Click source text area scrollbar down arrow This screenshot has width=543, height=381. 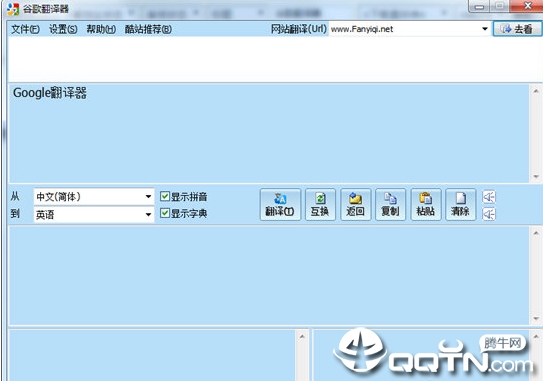point(536,177)
